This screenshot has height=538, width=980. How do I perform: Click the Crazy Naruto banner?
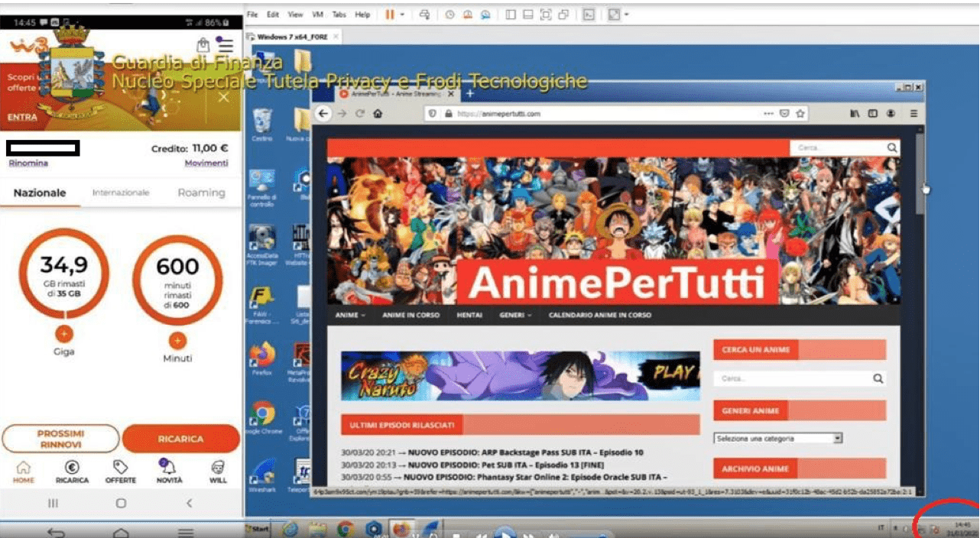[x=520, y=375]
